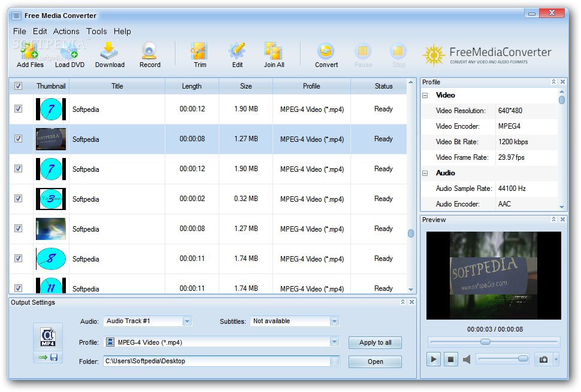The height and width of the screenshot is (392, 581).
Task: Click the Stop toolbar icon
Action: [x=399, y=54]
